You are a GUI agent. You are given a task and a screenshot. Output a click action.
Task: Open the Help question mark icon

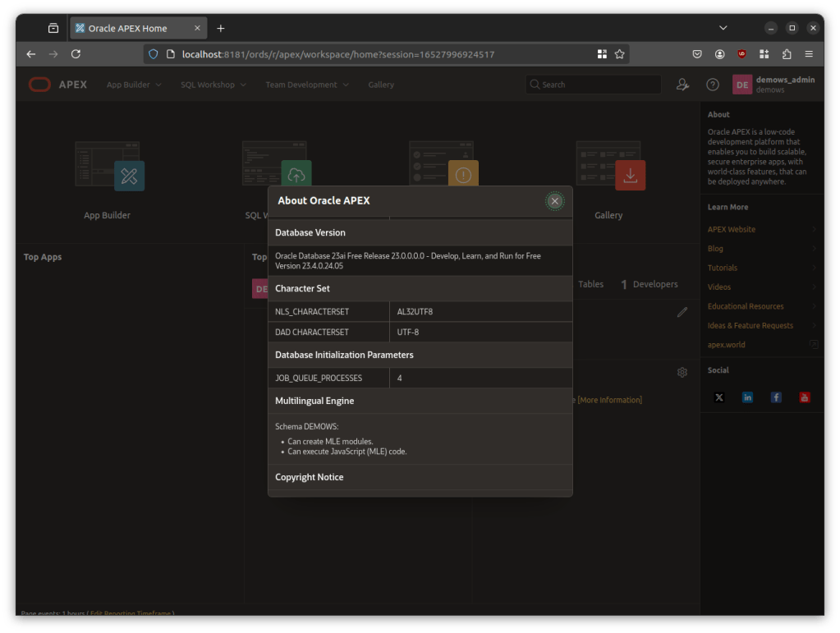click(713, 85)
